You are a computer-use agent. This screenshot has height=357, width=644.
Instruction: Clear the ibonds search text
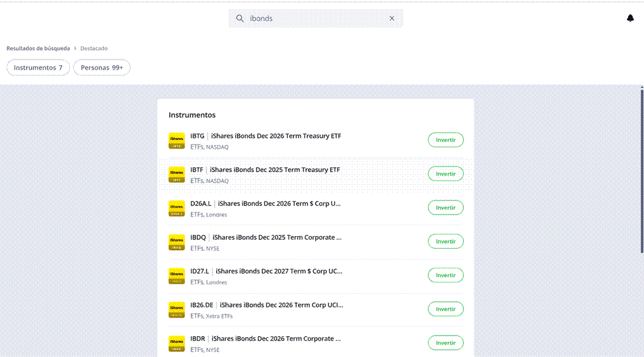pyautogui.click(x=392, y=18)
